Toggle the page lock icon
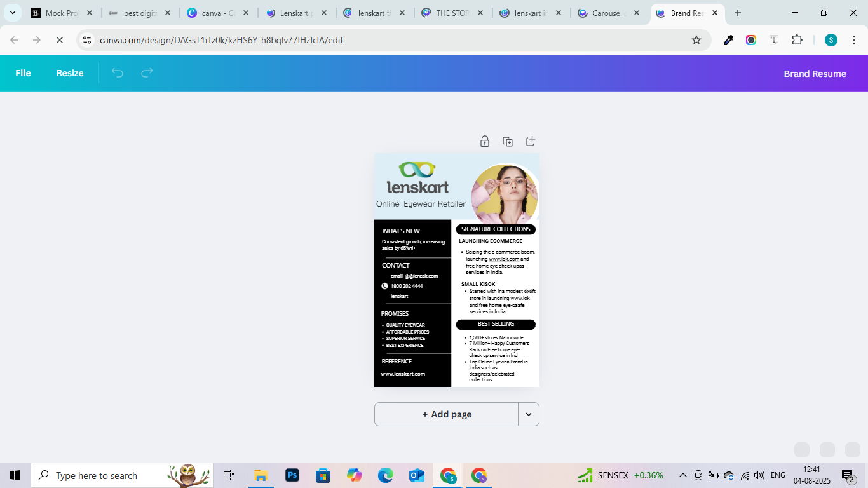The width and height of the screenshot is (868, 488). point(485,141)
